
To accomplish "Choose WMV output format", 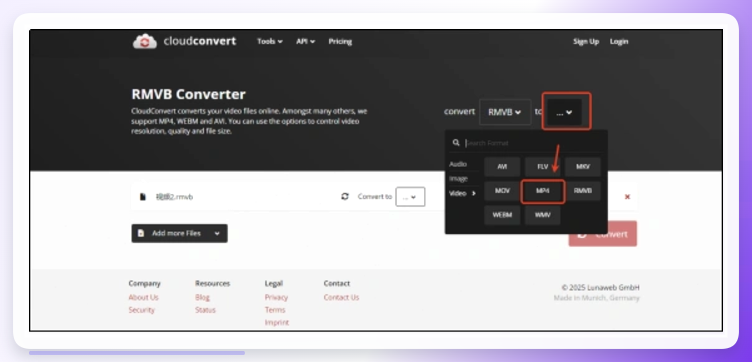I will click(x=542, y=215).
